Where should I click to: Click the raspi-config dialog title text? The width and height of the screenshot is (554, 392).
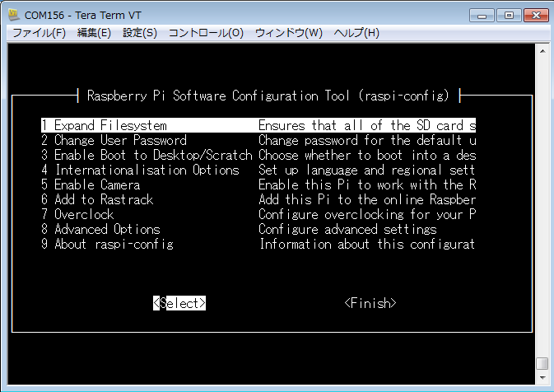(268, 96)
